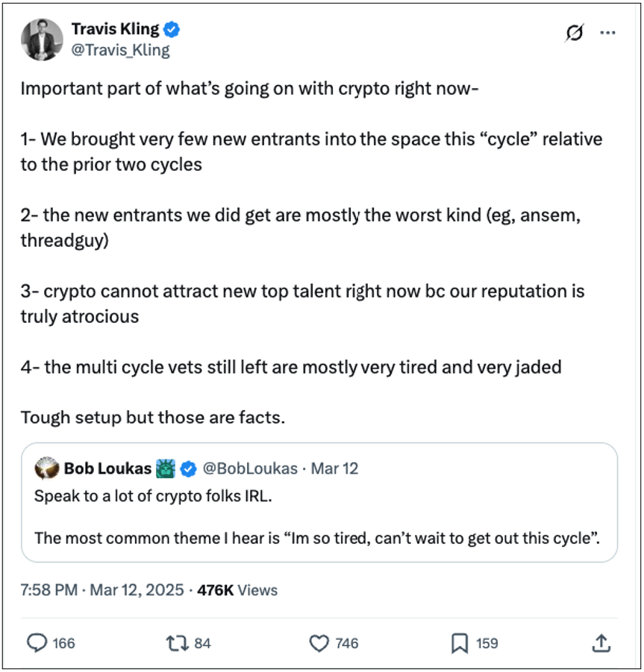The image size is (644, 672).
Task: Click the reply comment icon
Action: click(37, 643)
